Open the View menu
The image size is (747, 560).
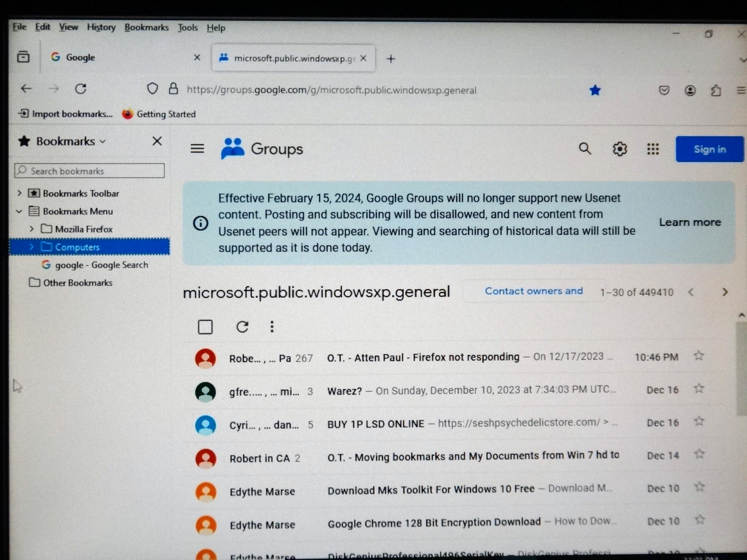(x=69, y=27)
